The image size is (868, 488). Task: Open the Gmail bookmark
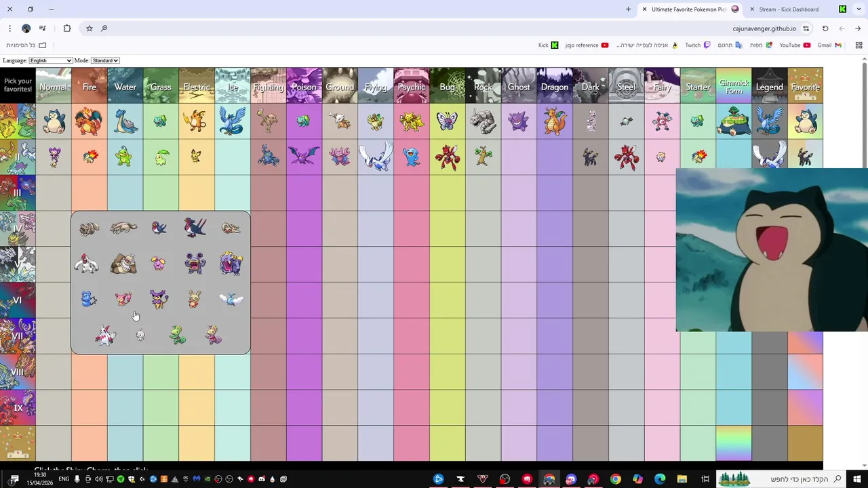tap(829, 45)
